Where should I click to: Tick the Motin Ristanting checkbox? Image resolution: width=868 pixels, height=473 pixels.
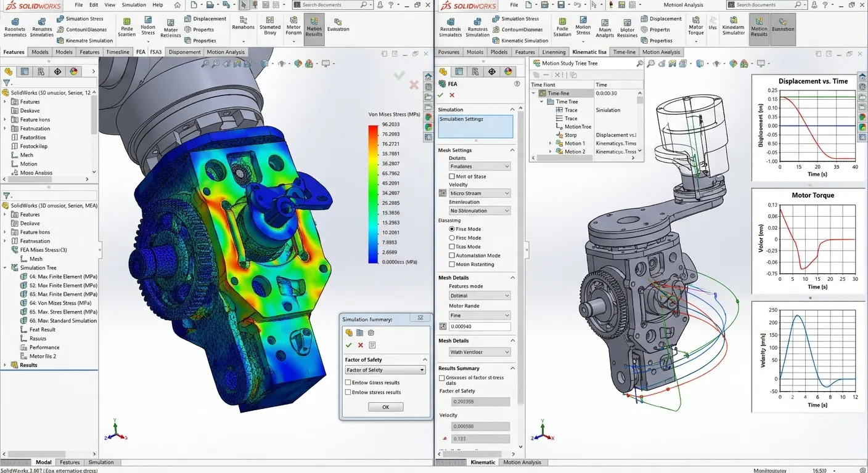click(452, 264)
